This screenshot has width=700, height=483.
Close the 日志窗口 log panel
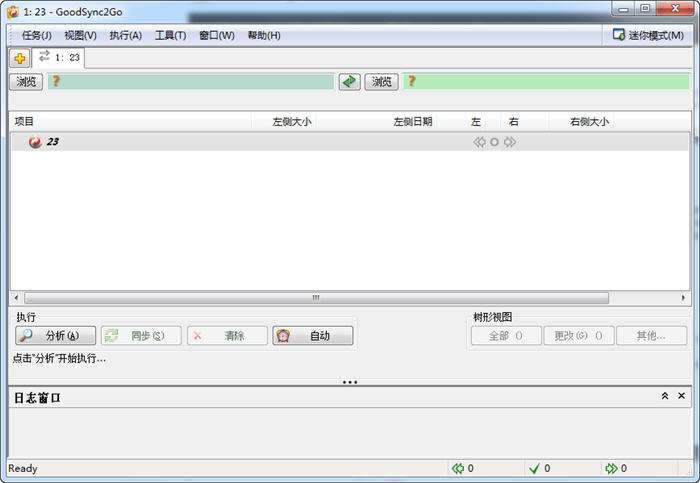681,396
